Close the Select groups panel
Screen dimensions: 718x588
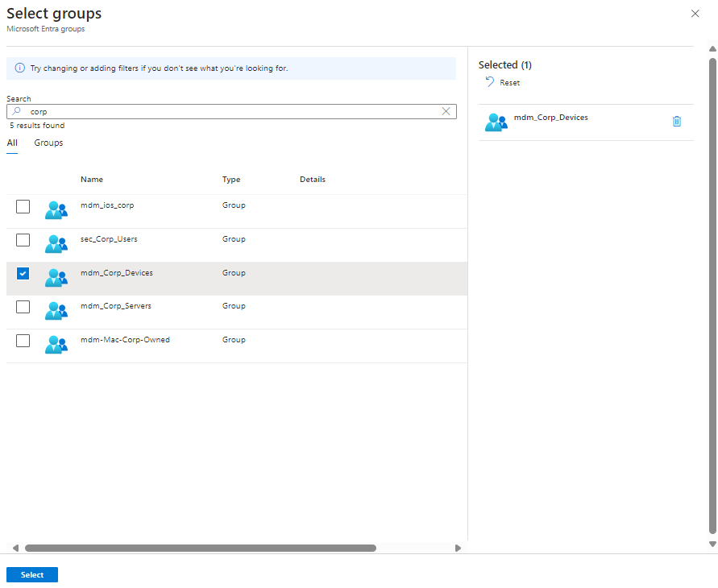(695, 14)
